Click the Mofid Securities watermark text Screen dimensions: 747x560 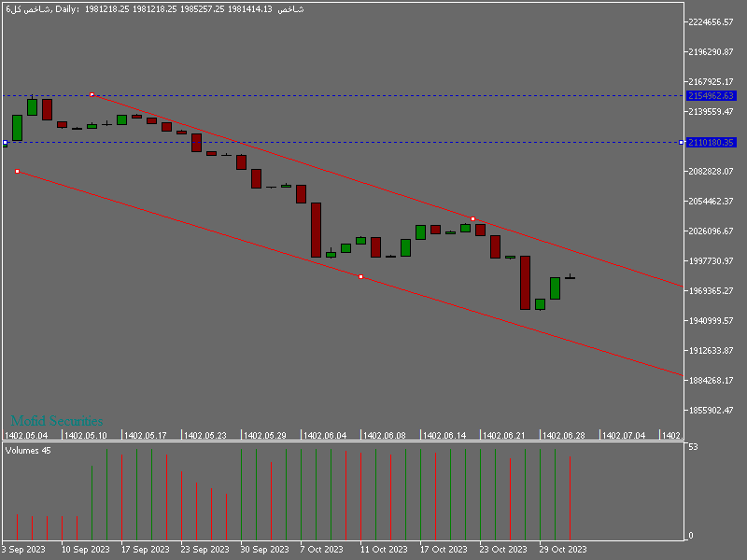[x=57, y=422]
